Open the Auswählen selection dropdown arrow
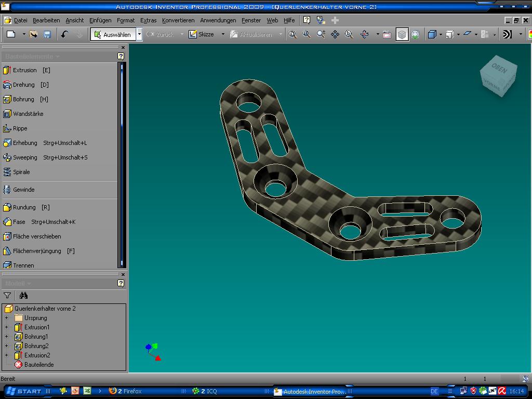This screenshot has width=532, height=399. pos(139,34)
